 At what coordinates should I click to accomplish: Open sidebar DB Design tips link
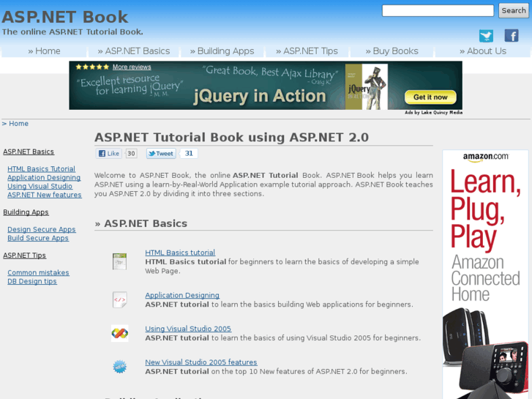click(32, 281)
